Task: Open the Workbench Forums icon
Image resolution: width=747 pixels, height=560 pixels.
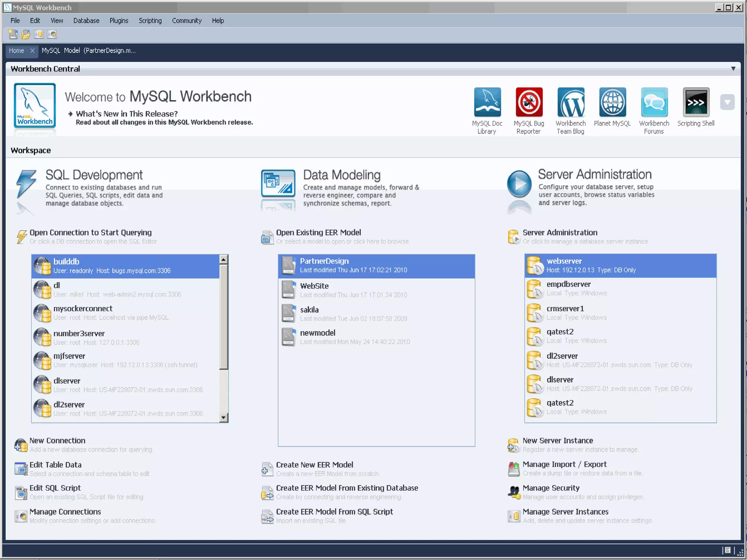Action: (x=654, y=102)
